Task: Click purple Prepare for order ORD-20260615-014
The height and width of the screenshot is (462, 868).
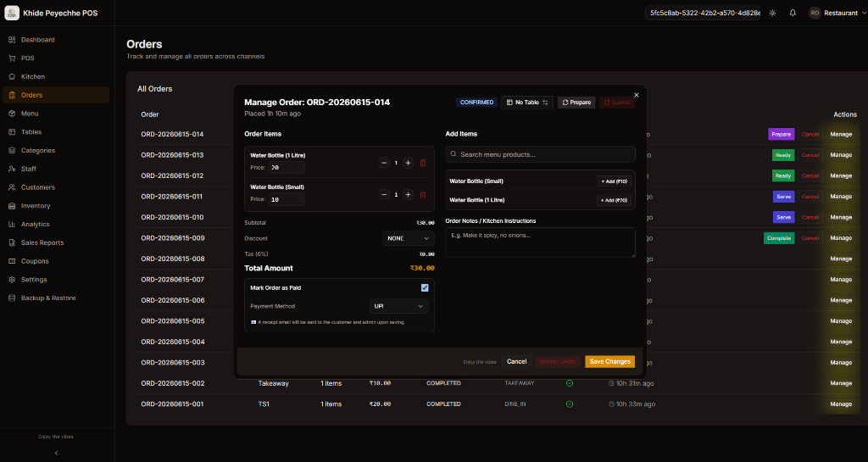Action: 781,135
